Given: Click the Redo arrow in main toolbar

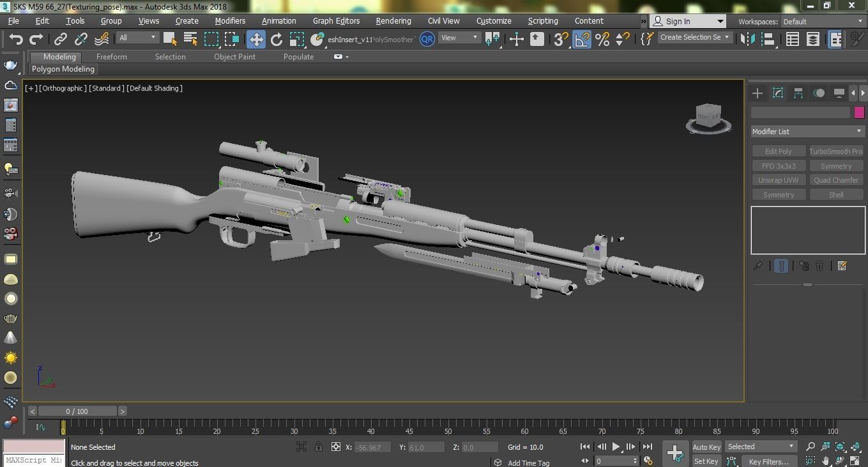Looking at the screenshot, I should (36, 39).
